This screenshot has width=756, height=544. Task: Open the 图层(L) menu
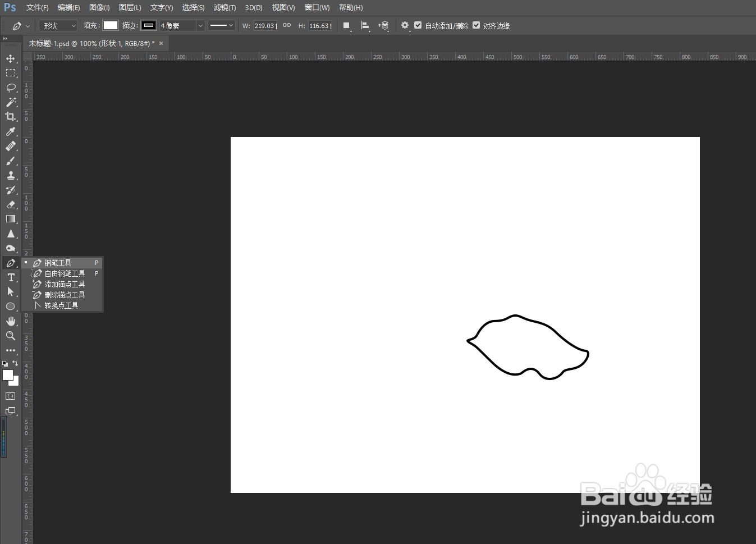click(x=130, y=8)
